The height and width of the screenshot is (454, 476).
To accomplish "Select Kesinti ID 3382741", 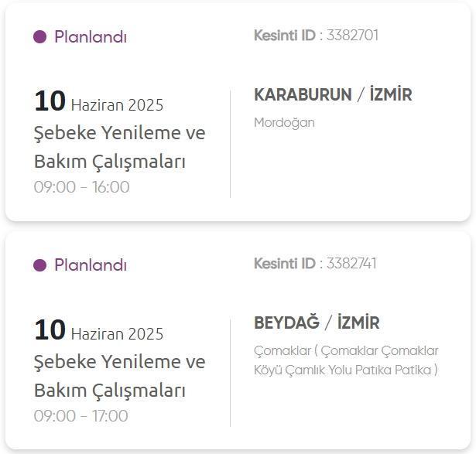I will [x=351, y=263].
